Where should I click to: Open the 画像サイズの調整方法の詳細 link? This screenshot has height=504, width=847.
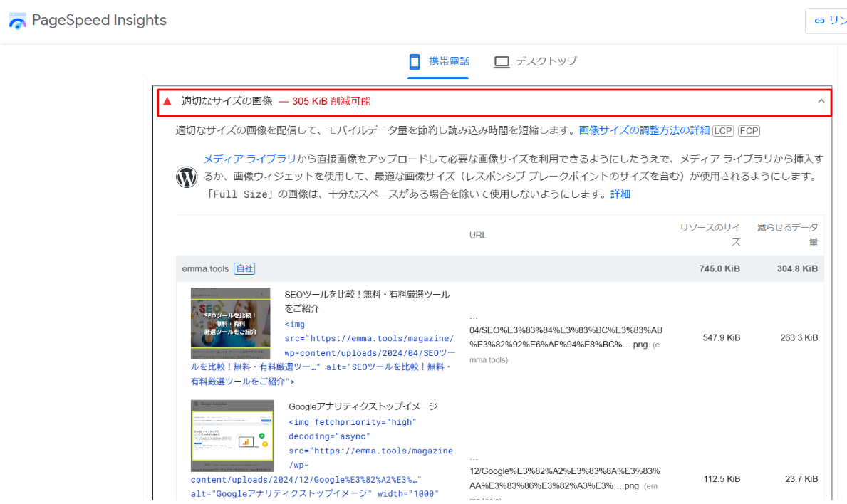click(x=644, y=130)
